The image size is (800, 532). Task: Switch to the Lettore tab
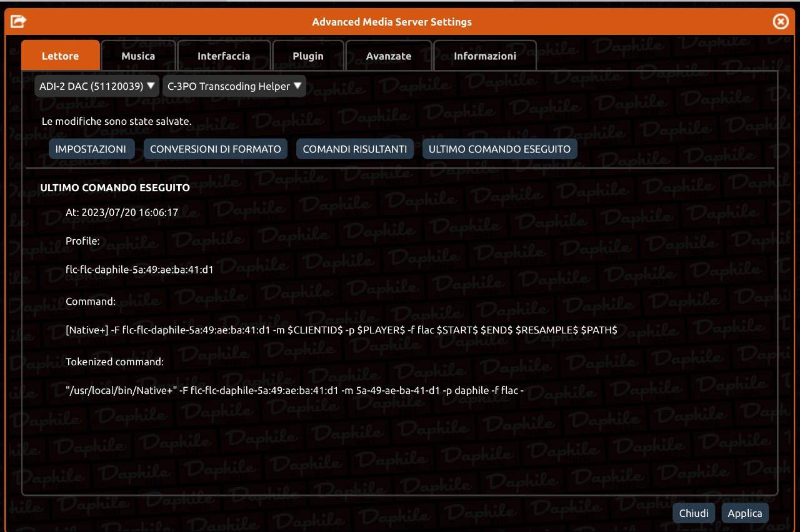click(x=61, y=56)
